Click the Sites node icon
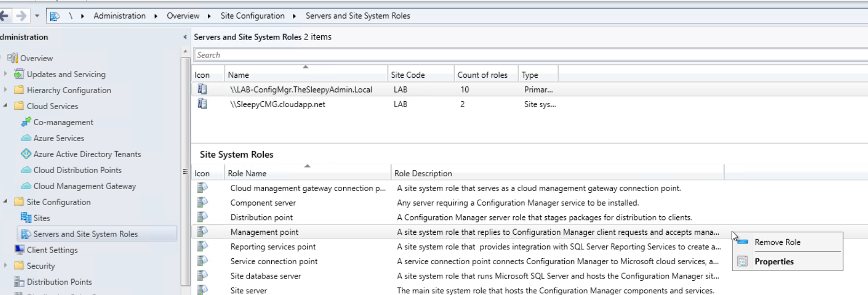Screen dimensions: 868x295 pos(26,218)
